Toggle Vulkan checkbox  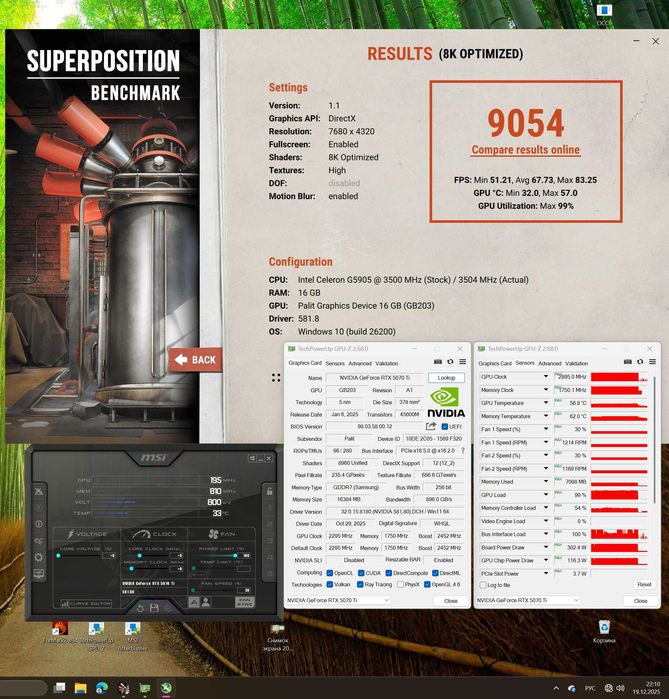coord(330,584)
